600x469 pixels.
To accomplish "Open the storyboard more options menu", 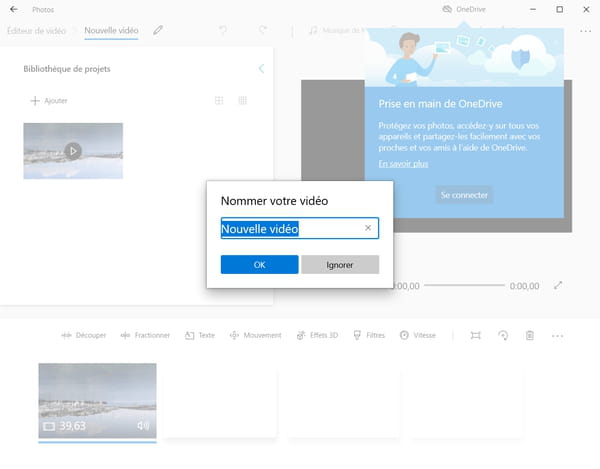I will (557, 336).
